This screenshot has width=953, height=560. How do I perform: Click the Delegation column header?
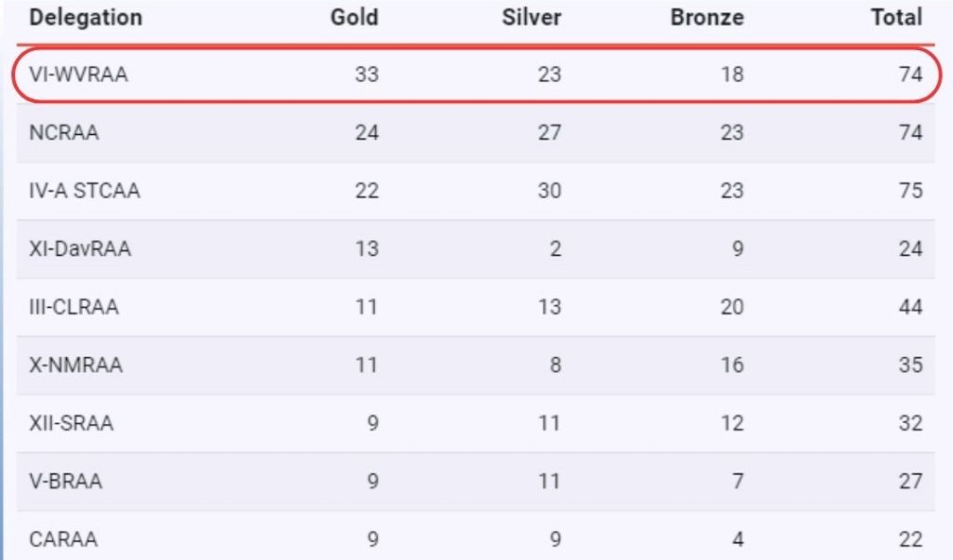point(86,17)
